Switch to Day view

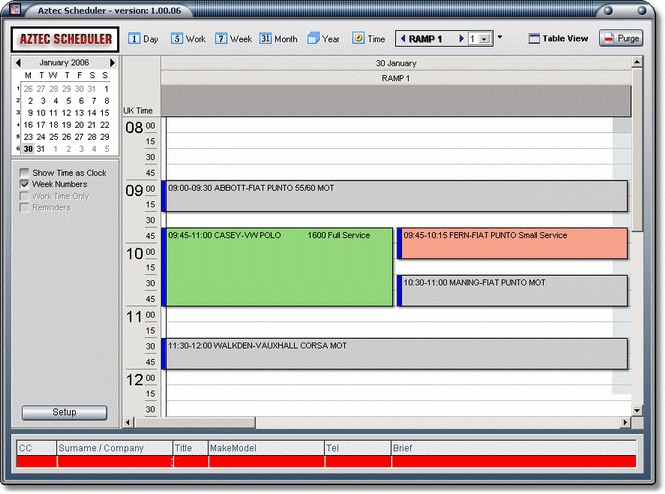coord(144,39)
